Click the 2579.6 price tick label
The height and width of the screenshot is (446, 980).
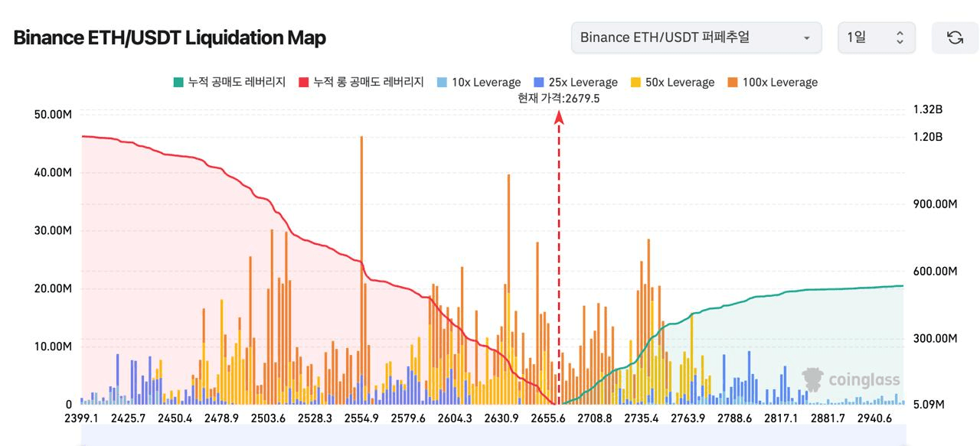pyautogui.click(x=408, y=418)
